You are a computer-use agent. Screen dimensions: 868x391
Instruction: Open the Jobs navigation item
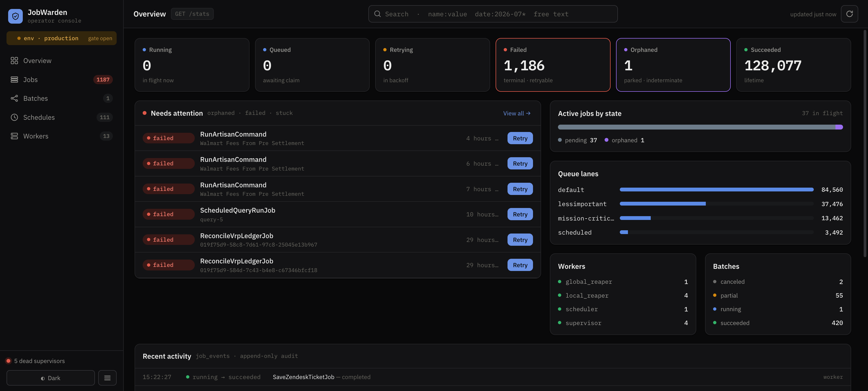tap(61, 80)
